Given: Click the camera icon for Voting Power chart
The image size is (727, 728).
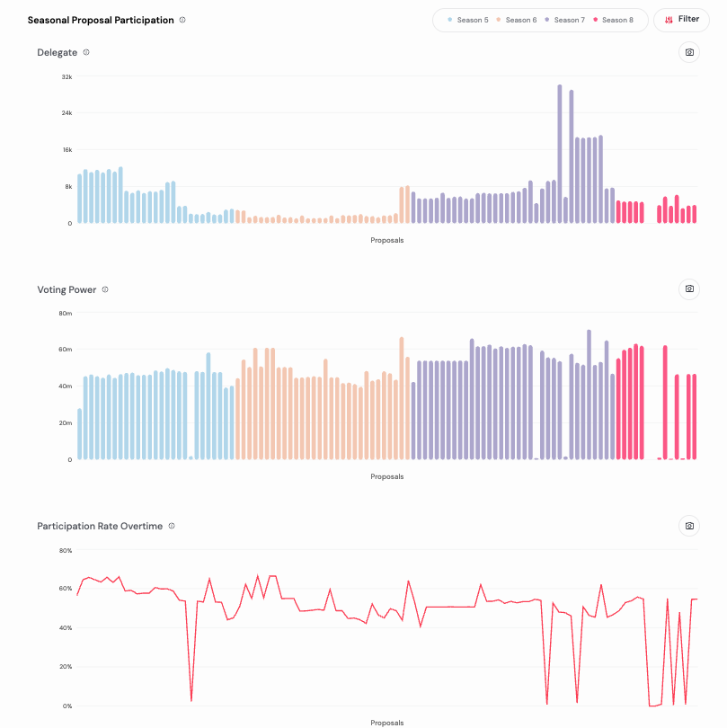Looking at the screenshot, I should [x=689, y=289].
